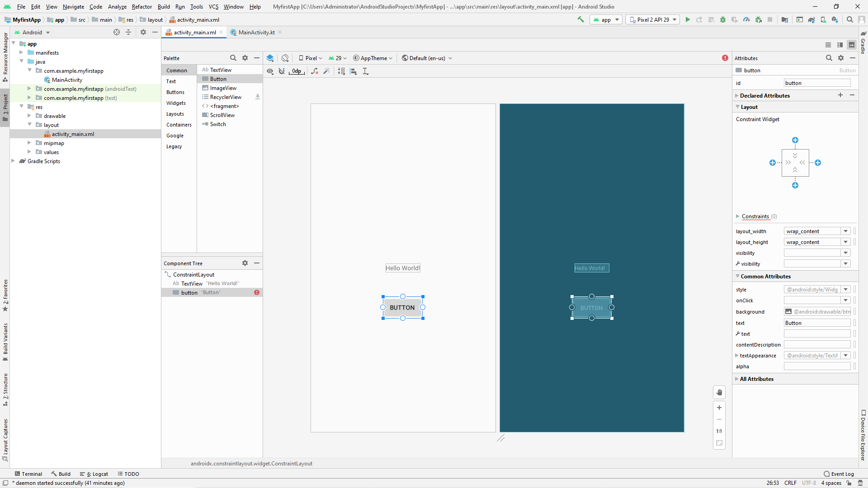This screenshot has height=488, width=868.
Task: Expand the mipmap folder
Action: (x=29, y=143)
